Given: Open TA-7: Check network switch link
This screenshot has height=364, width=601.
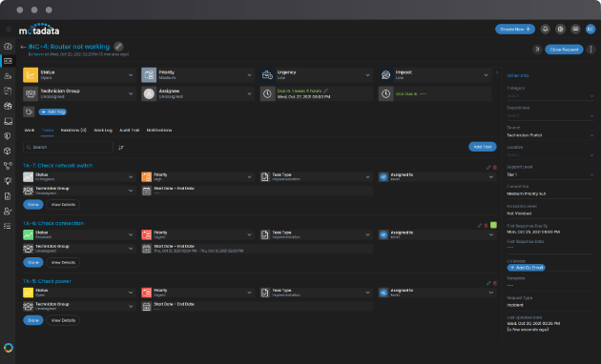Looking at the screenshot, I should (57, 166).
